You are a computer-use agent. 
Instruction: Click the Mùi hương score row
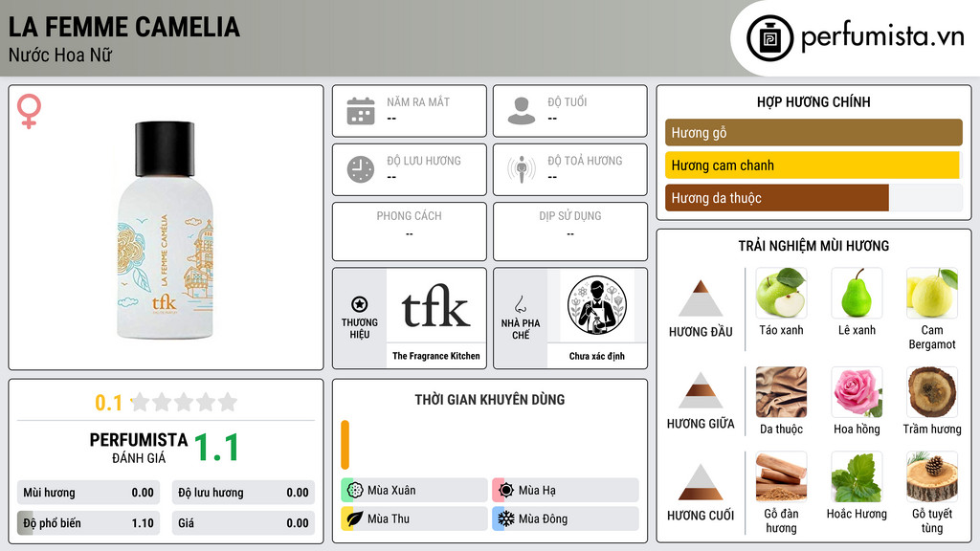pos(89,493)
